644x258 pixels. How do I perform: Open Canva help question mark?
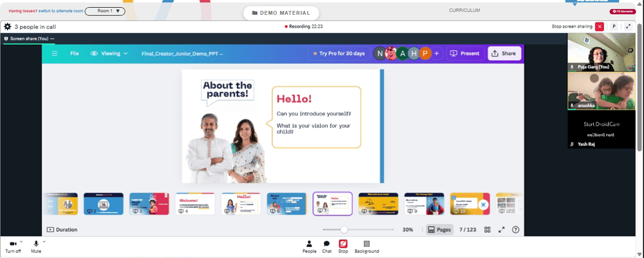(x=516, y=230)
